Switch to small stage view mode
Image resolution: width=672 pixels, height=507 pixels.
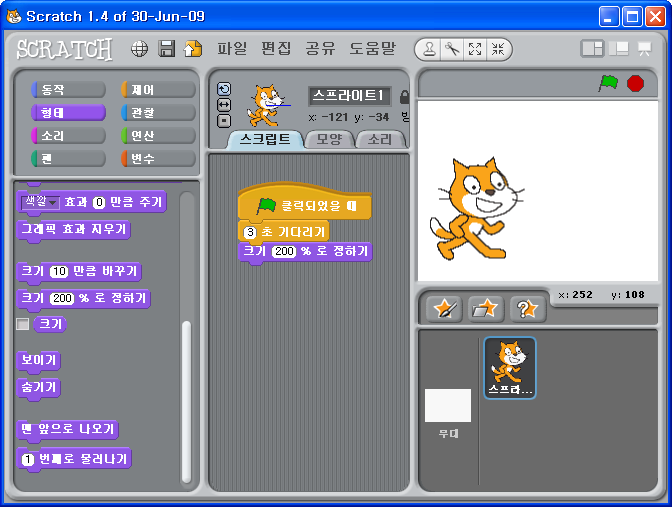(592, 48)
